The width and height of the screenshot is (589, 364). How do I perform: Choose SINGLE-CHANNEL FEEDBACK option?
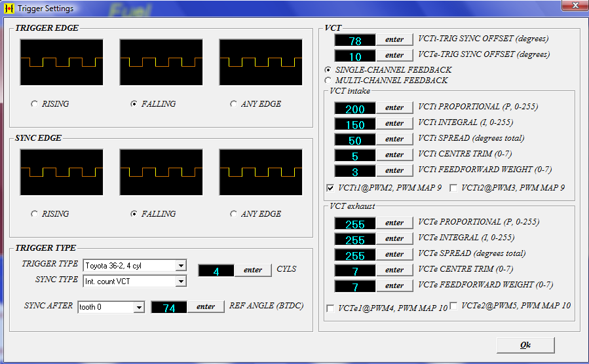pos(328,70)
